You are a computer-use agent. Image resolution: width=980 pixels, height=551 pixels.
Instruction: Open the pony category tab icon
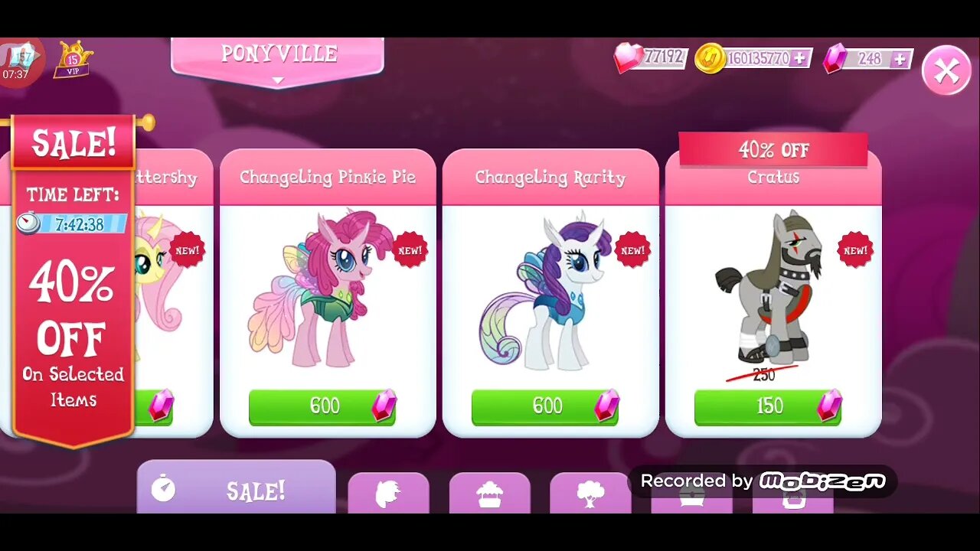click(x=388, y=494)
